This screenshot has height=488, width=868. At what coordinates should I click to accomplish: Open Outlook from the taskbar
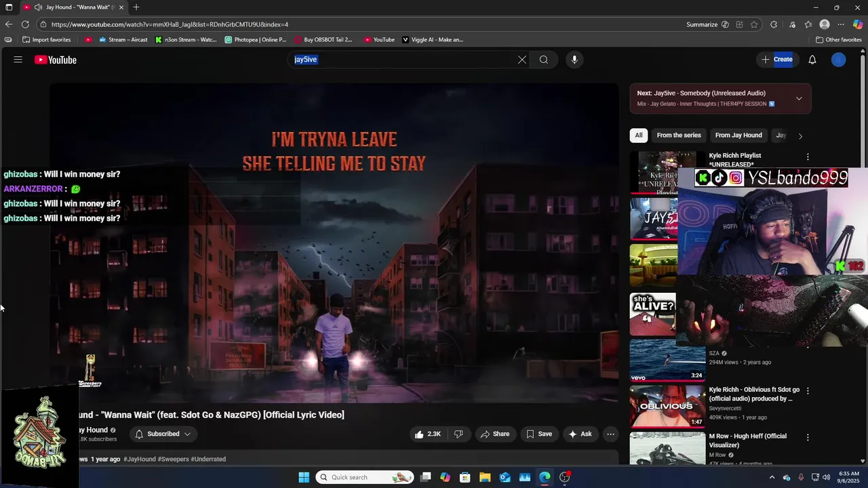[505, 477]
